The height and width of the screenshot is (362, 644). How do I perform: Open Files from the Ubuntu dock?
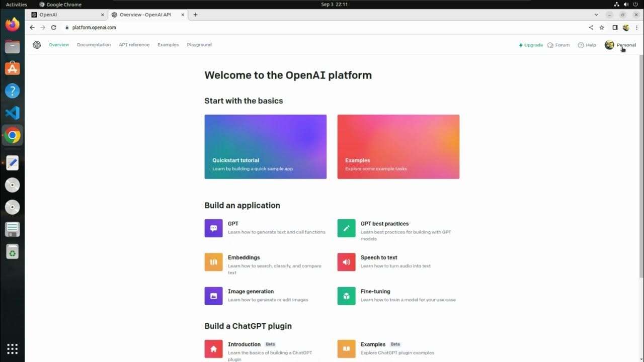coord(12,47)
